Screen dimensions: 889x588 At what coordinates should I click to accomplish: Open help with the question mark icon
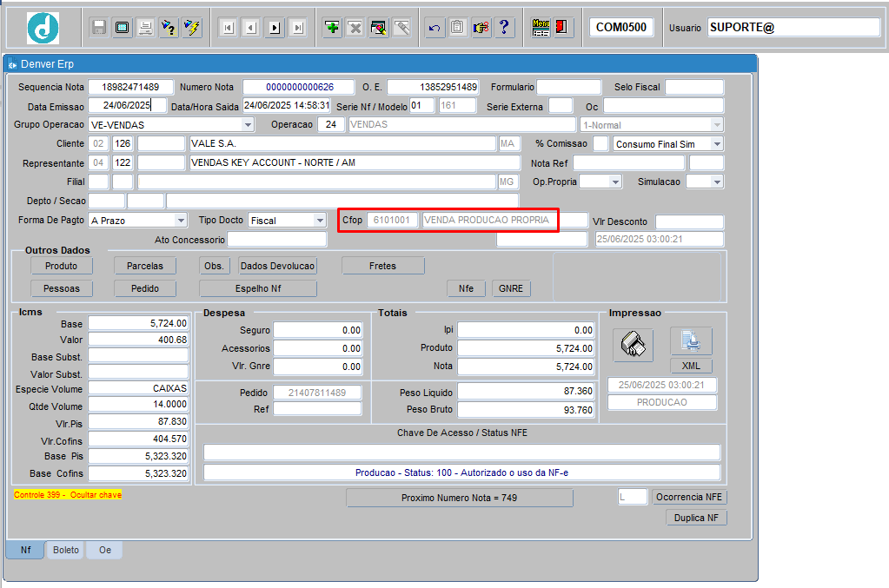tap(504, 27)
